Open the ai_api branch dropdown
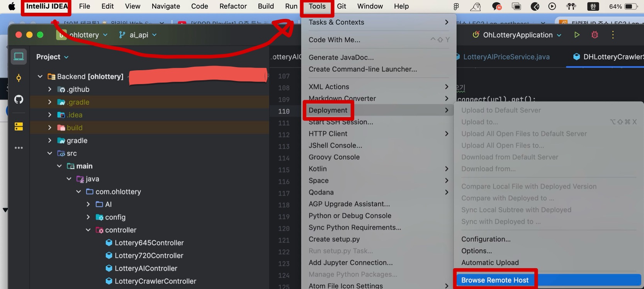644x289 pixels. pos(138,35)
